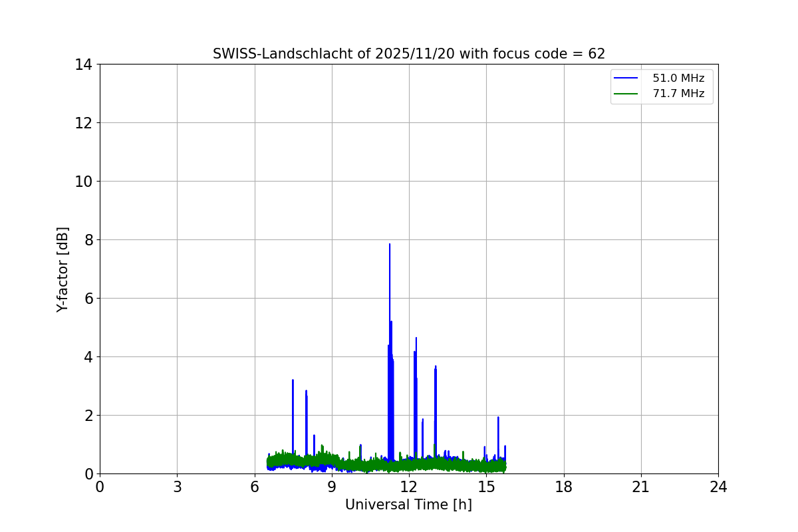Click the x-axis tick label 3
The image size is (798, 532).
(x=177, y=487)
